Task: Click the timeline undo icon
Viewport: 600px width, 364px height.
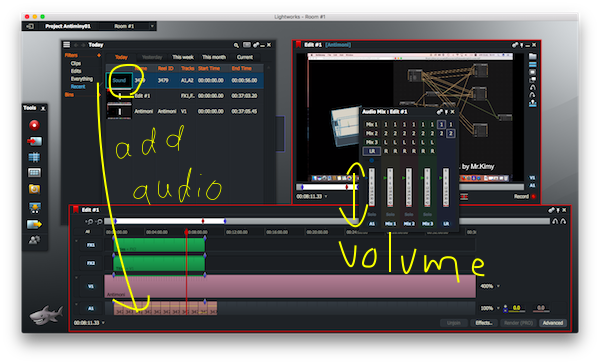Action: (x=555, y=221)
